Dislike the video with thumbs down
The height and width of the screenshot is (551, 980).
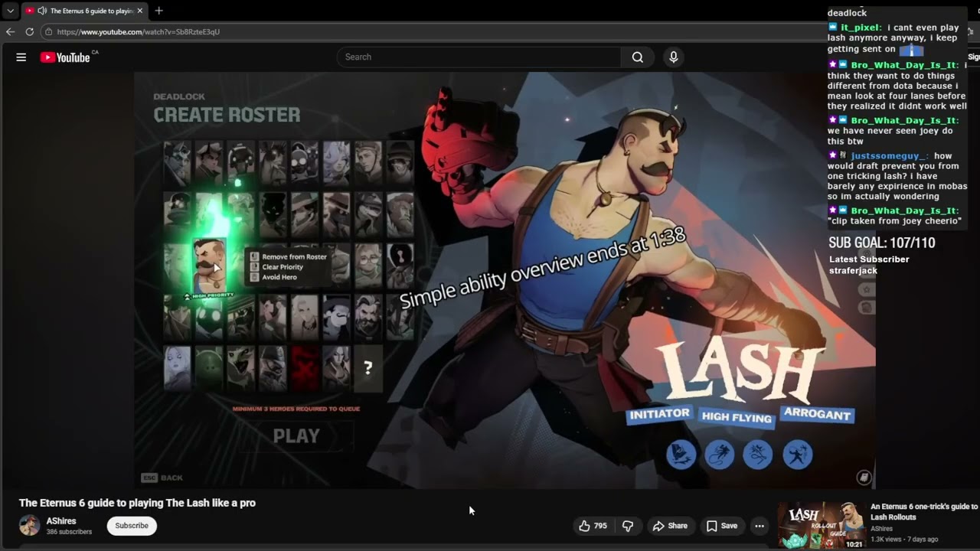point(628,526)
